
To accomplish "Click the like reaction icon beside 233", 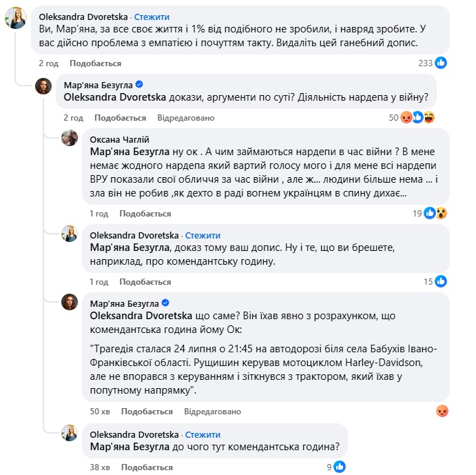I will pyautogui.click(x=442, y=63).
